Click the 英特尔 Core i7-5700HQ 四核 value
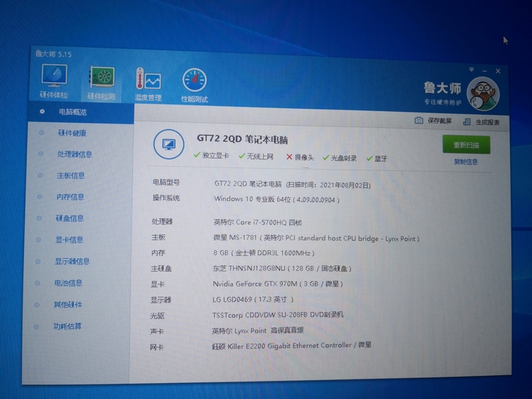The width and height of the screenshot is (532, 399). pyautogui.click(x=257, y=222)
